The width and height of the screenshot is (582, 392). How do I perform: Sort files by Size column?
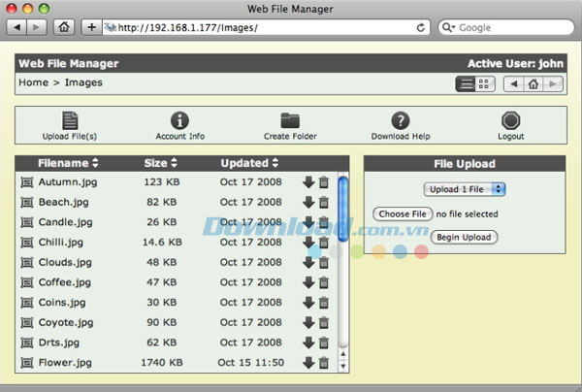pos(161,163)
